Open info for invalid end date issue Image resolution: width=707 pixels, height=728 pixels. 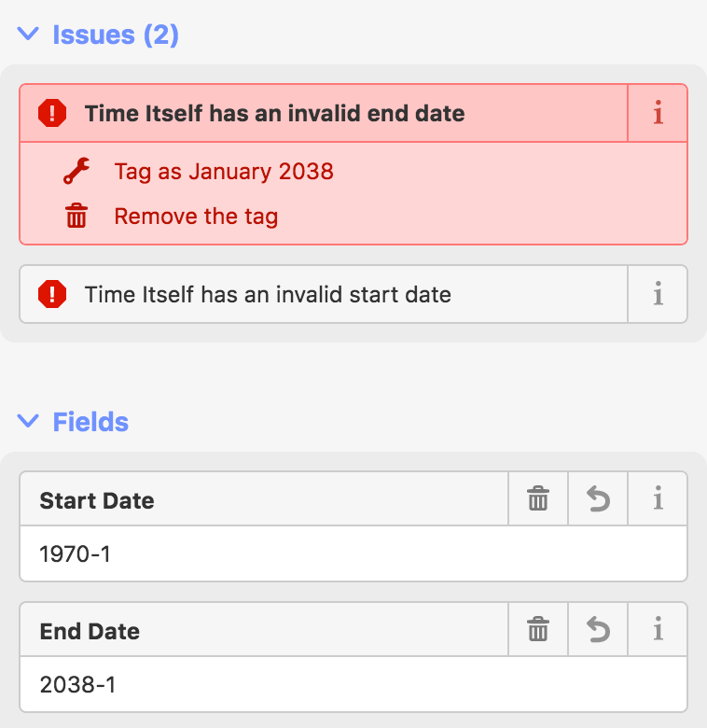click(x=658, y=114)
